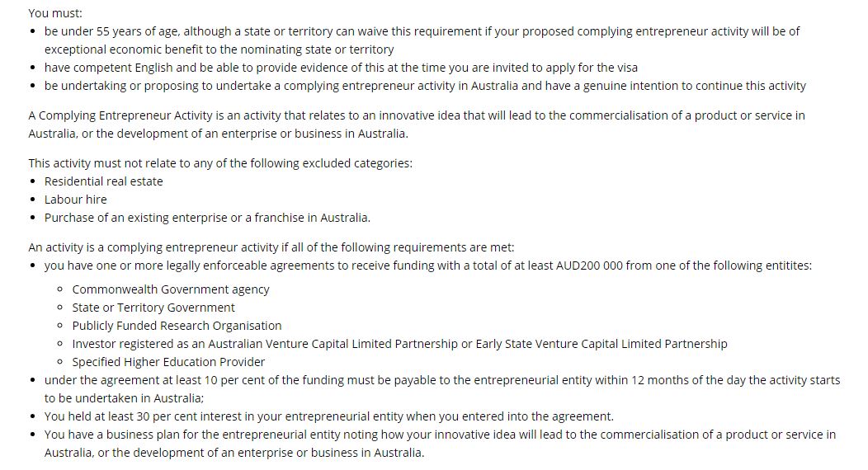868x470 pixels.
Task: Click the 'You must:' heading text
Action: [54, 12]
